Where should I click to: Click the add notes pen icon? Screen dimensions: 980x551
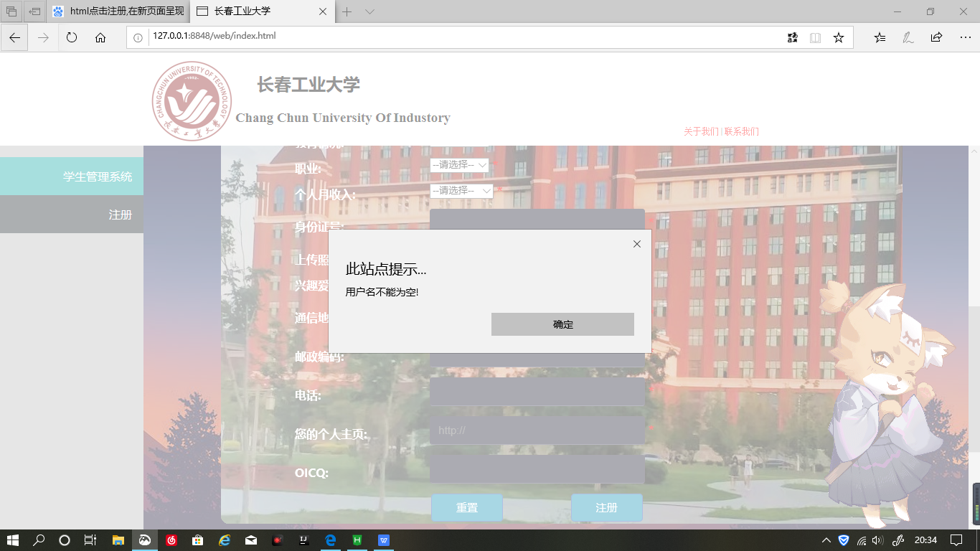point(908,37)
